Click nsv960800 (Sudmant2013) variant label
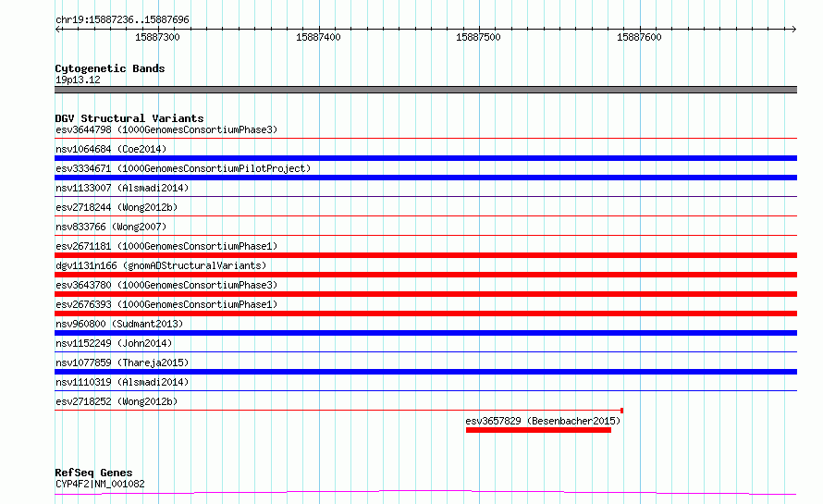Viewport: 823px width, 504px height. [119, 324]
